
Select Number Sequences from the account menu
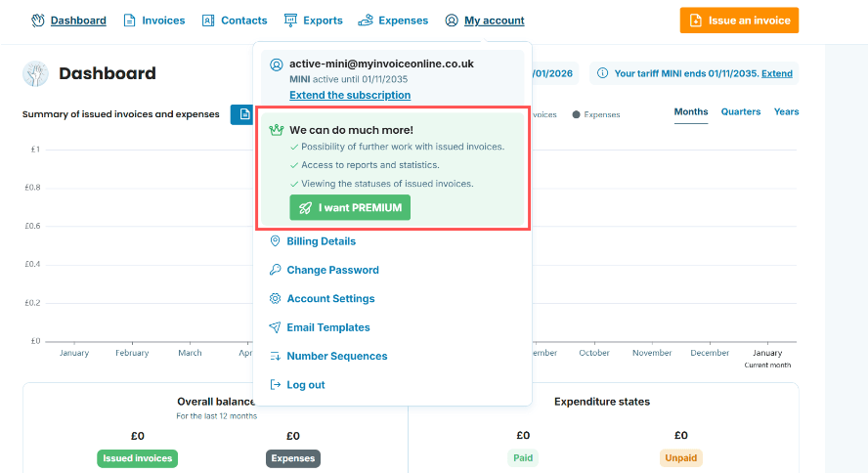[x=336, y=356]
